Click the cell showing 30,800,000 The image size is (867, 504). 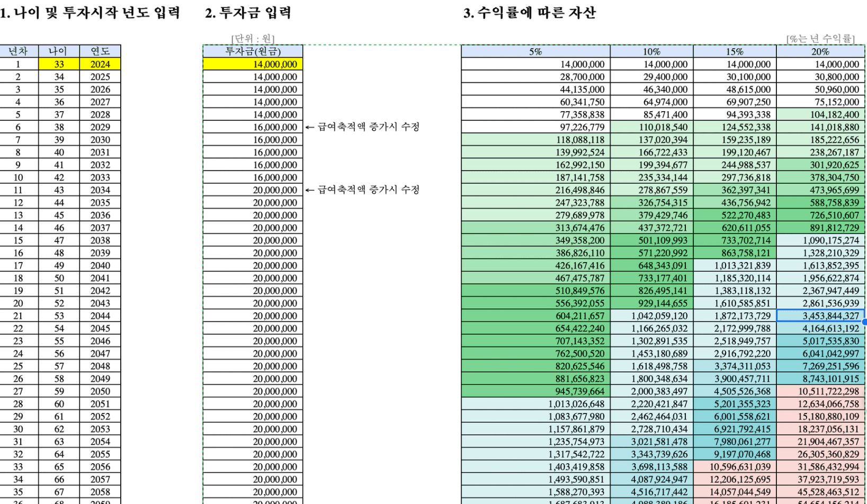pyautogui.click(x=820, y=77)
